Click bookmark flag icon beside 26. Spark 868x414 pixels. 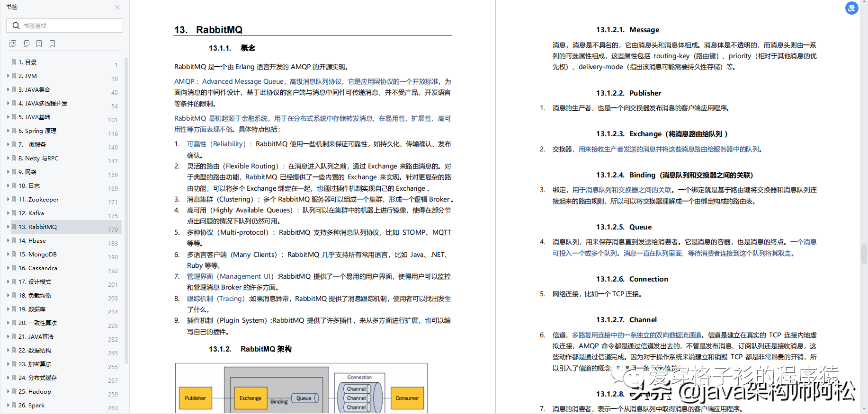coord(14,405)
